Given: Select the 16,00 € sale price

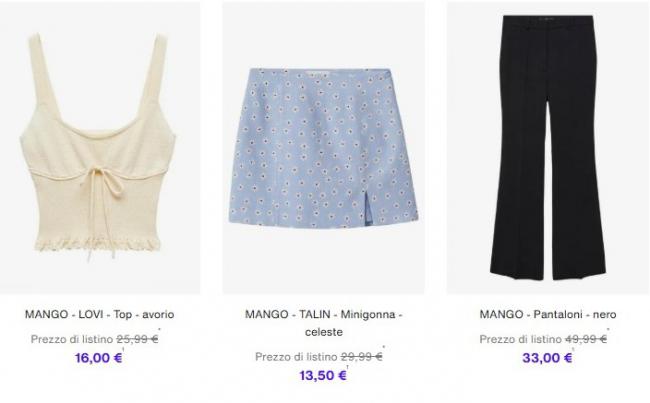Looking at the screenshot, I should tap(98, 357).
